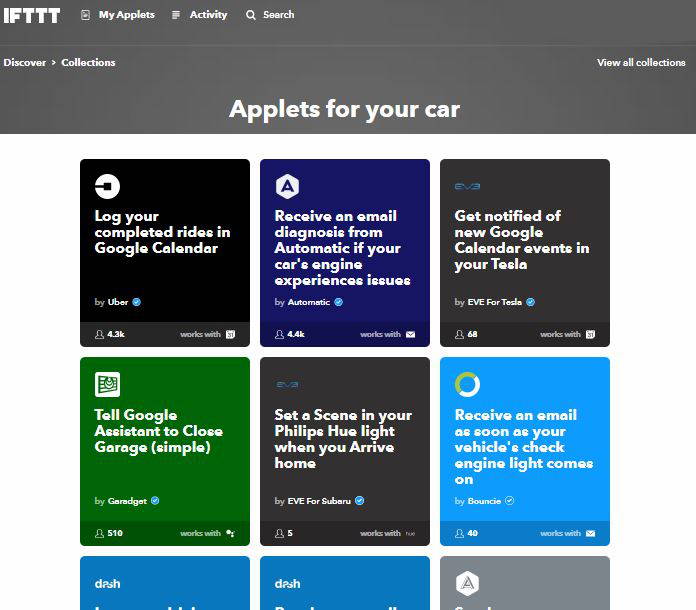
Task: Open EVE For Subaru author link
Action: point(319,501)
